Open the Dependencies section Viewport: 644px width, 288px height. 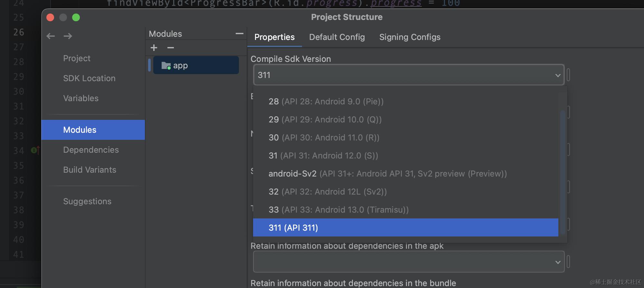click(91, 150)
